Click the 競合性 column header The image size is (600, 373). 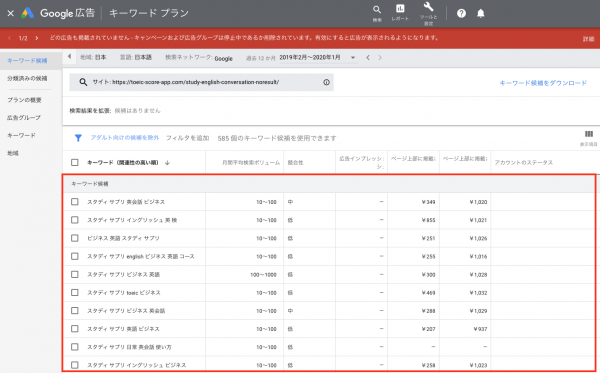(x=295, y=163)
